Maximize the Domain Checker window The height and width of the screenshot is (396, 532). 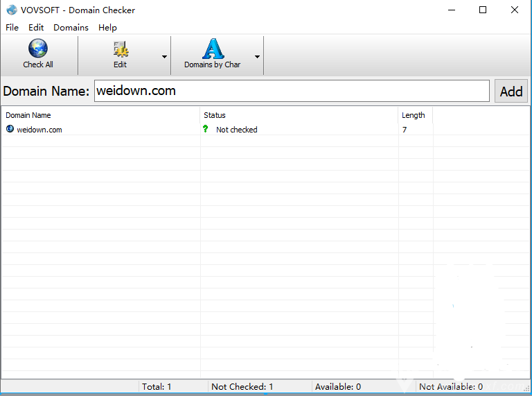(x=483, y=10)
